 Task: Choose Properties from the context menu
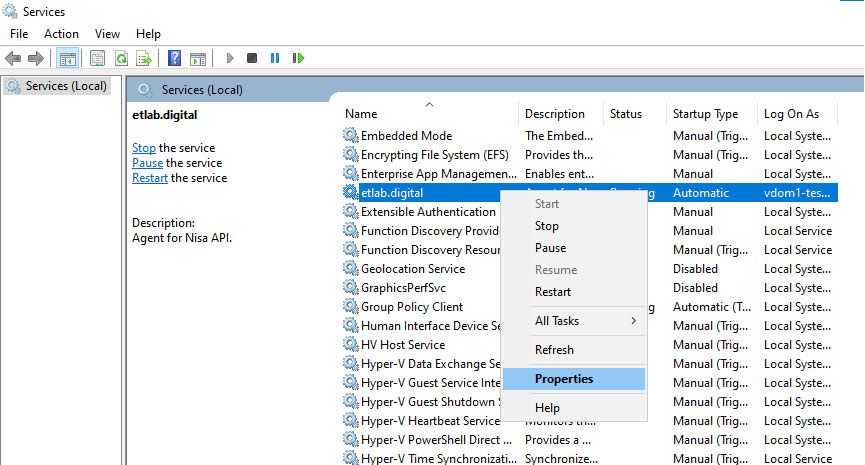point(564,379)
